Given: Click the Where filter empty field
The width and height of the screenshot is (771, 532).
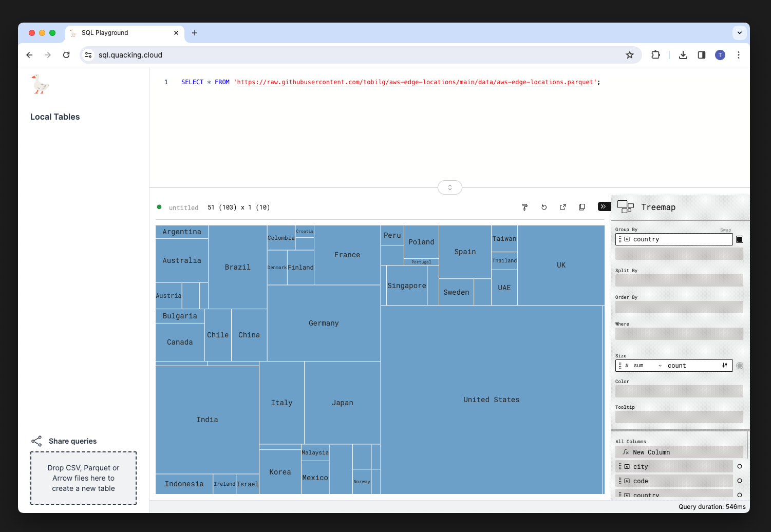Looking at the screenshot, I should [679, 334].
